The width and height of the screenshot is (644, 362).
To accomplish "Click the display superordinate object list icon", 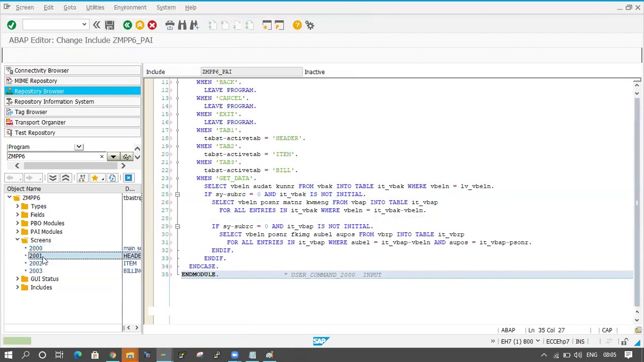I will coord(82,178).
